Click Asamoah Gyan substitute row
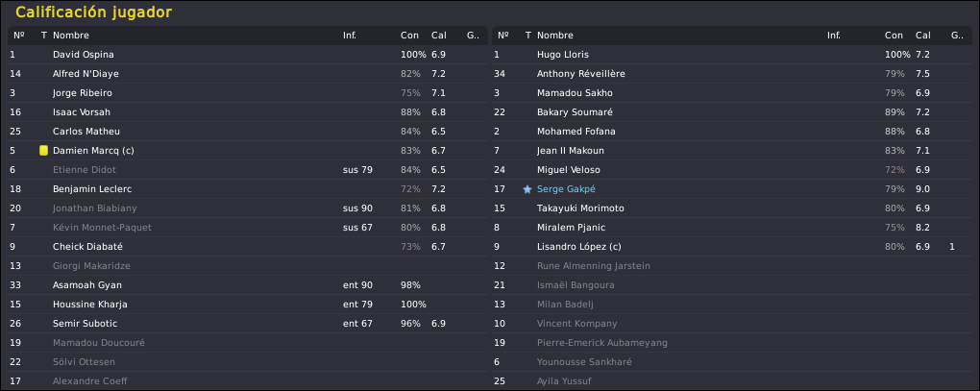The image size is (980, 391). coord(248,285)
